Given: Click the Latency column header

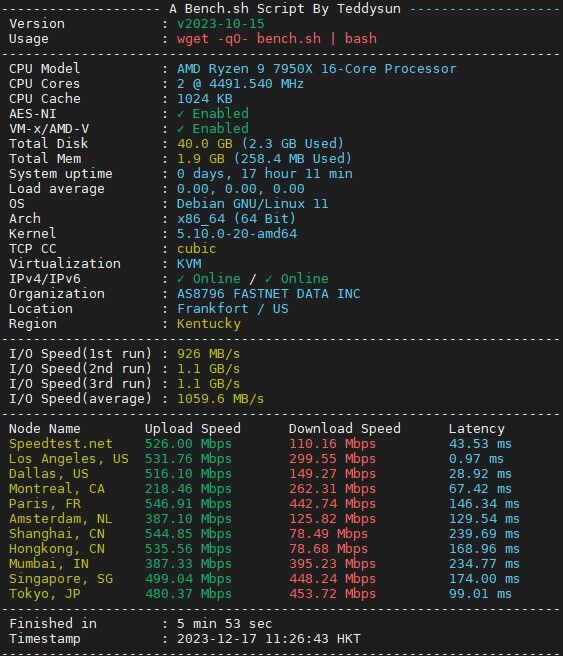Looking at the screenshot, I should [476, 429].
